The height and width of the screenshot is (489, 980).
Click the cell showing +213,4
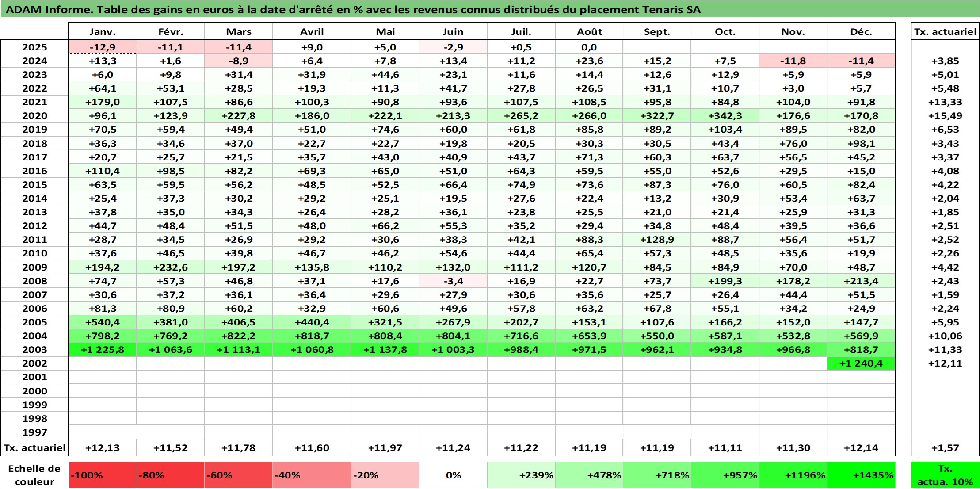pos(861,281)
